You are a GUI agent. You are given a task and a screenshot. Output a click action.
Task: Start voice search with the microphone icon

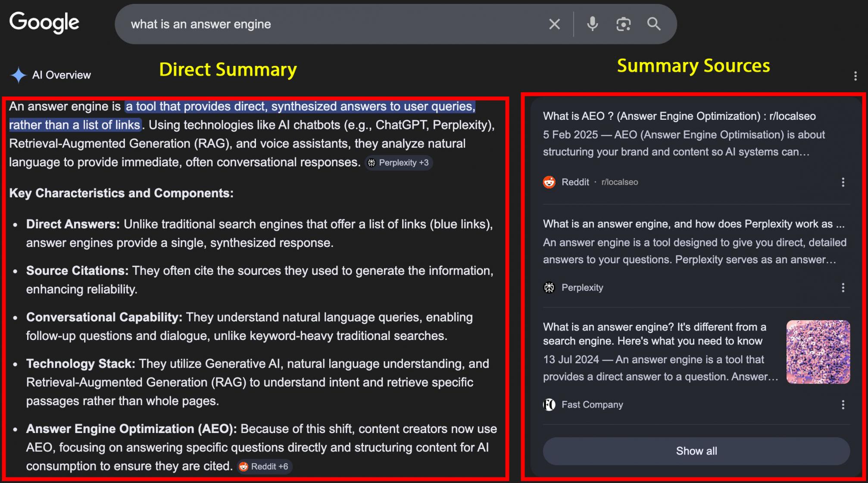point(593,24)
